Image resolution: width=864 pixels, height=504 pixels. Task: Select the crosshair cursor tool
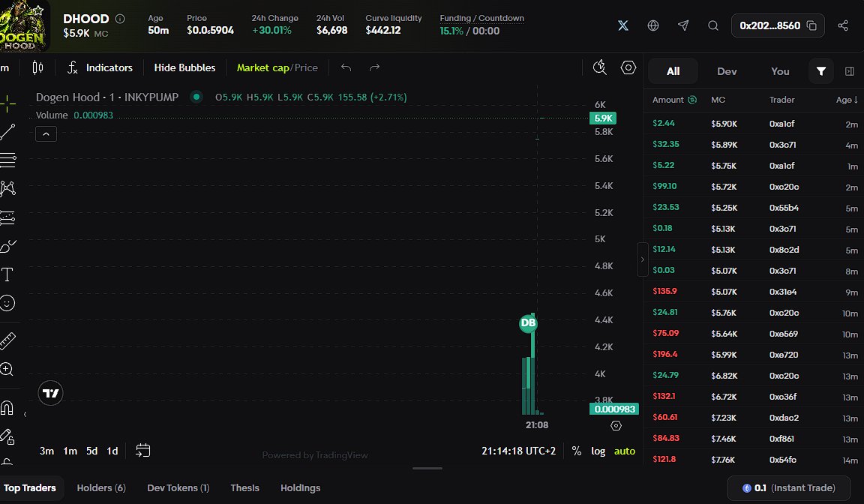click(7, 103)
